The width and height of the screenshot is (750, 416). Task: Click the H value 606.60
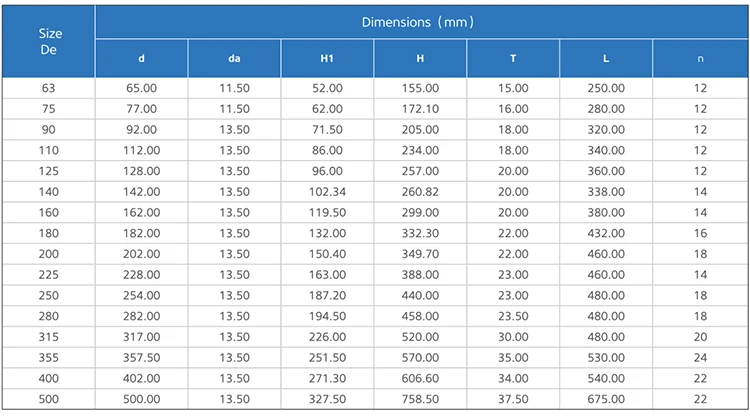tap(420, 379)
